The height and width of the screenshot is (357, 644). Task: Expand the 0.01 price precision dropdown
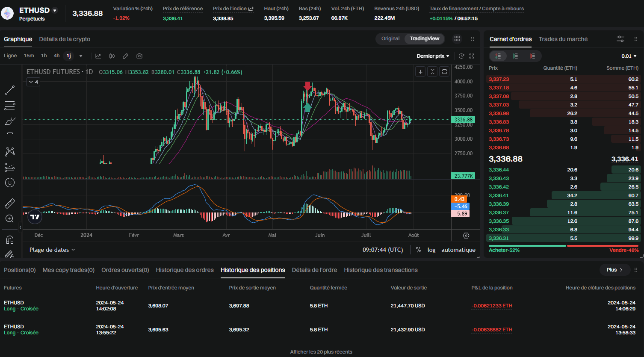(x=629, y=56)
